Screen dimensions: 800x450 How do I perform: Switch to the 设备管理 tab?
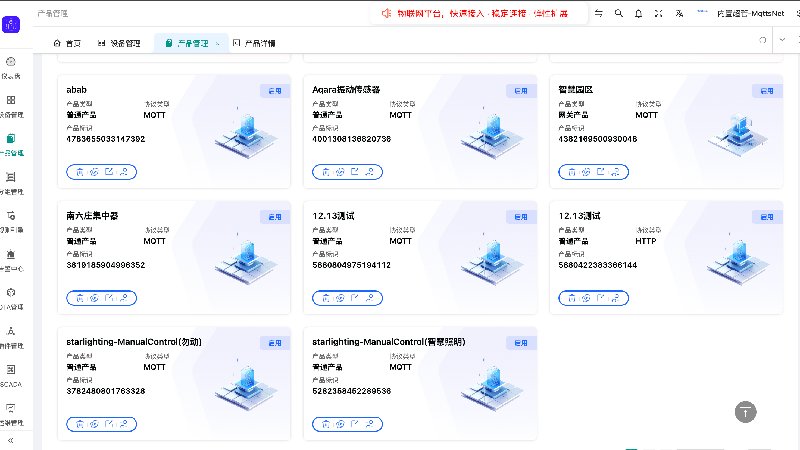click(119, 43)
